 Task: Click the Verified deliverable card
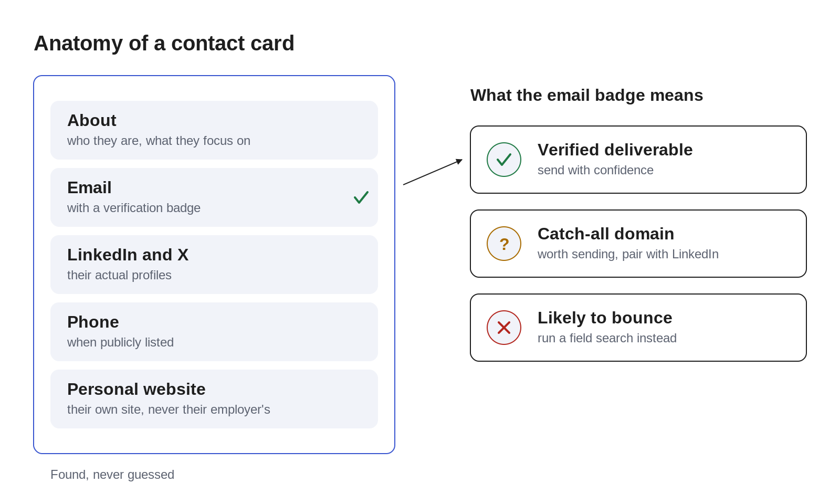[x=638, y=160]
